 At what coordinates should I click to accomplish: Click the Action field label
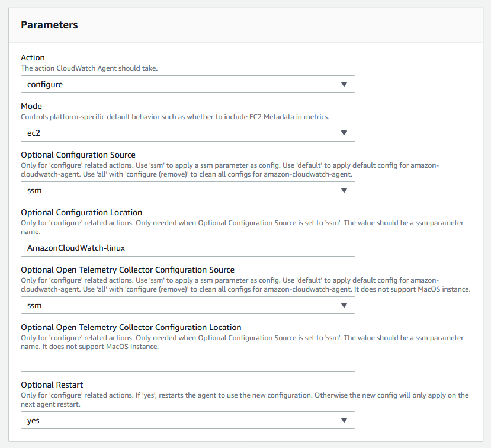point(33,57)
